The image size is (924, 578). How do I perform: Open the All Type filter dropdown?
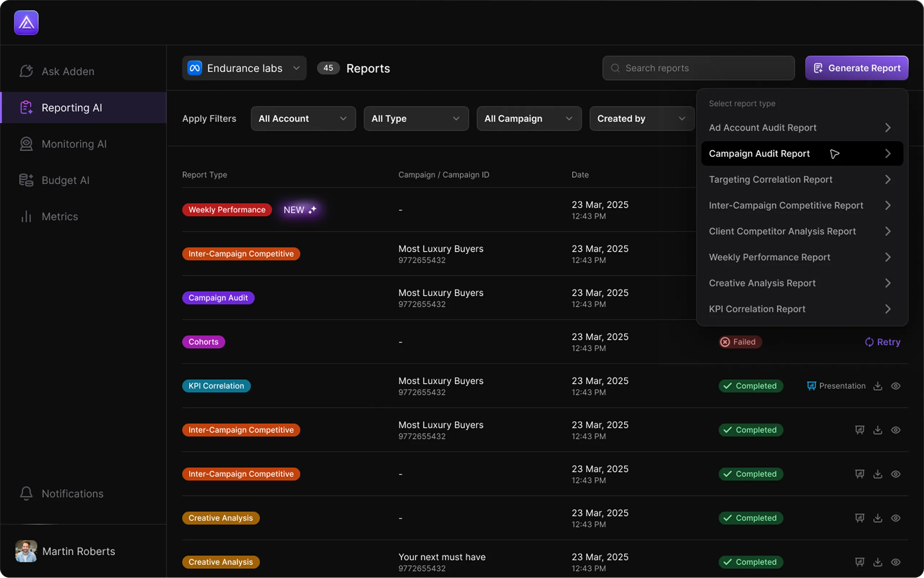pyautogui.click(x=416, y=118)
